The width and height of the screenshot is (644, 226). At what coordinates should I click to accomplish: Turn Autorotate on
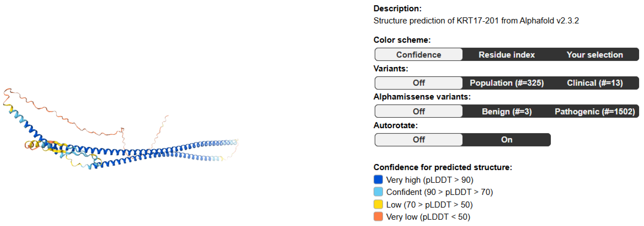pyautogui.click(x=507, y=140)
